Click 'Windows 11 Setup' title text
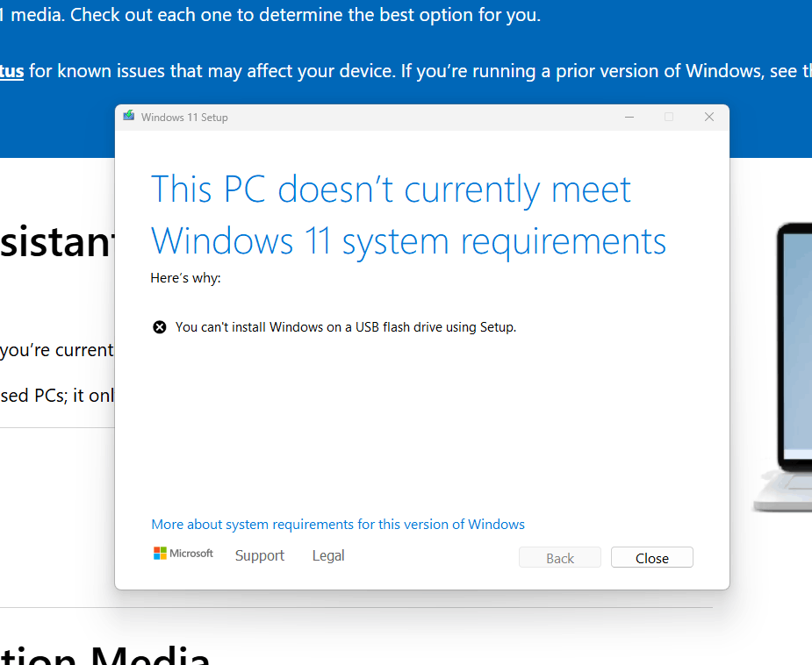The height and width of the screenshot is (665, 812). 184,118
